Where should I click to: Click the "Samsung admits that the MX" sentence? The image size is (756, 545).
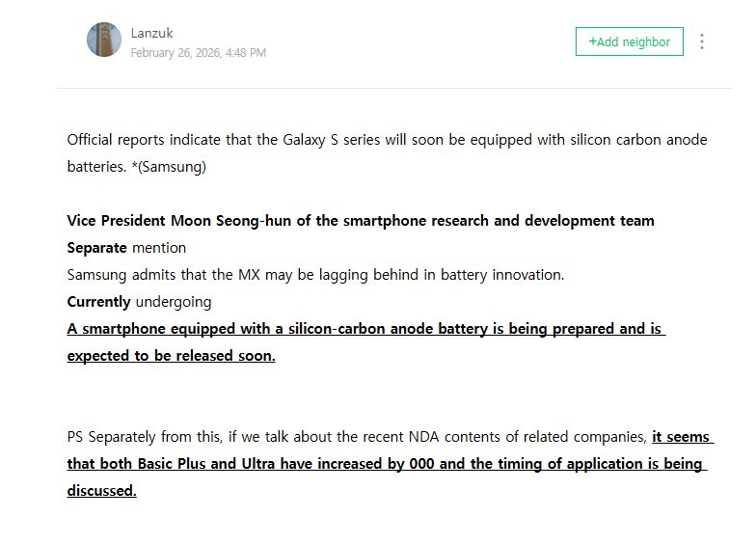tap(315, 275)
